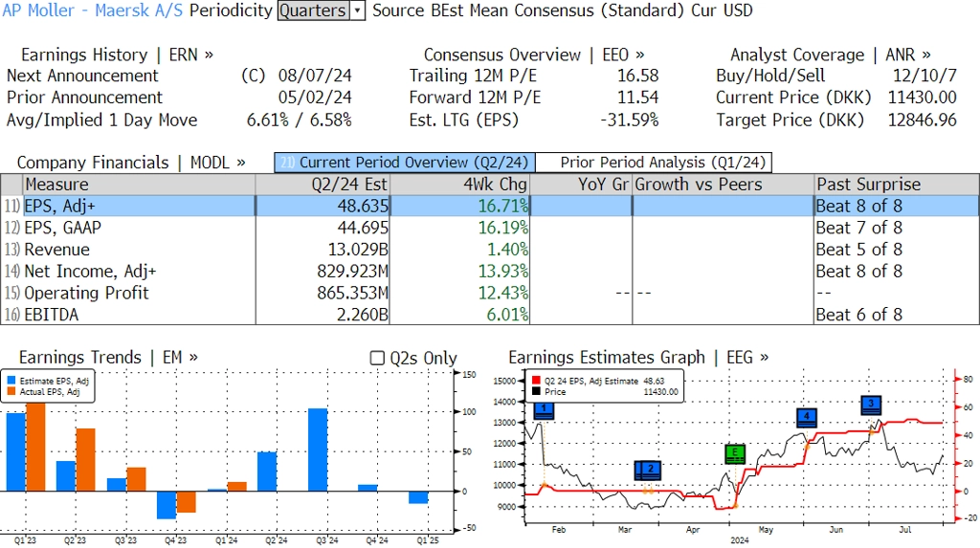Click orange Actual EPS, Adj legend swatch
Image resolution: width=980 pixels, height=548 pixels.
[11, 392]
